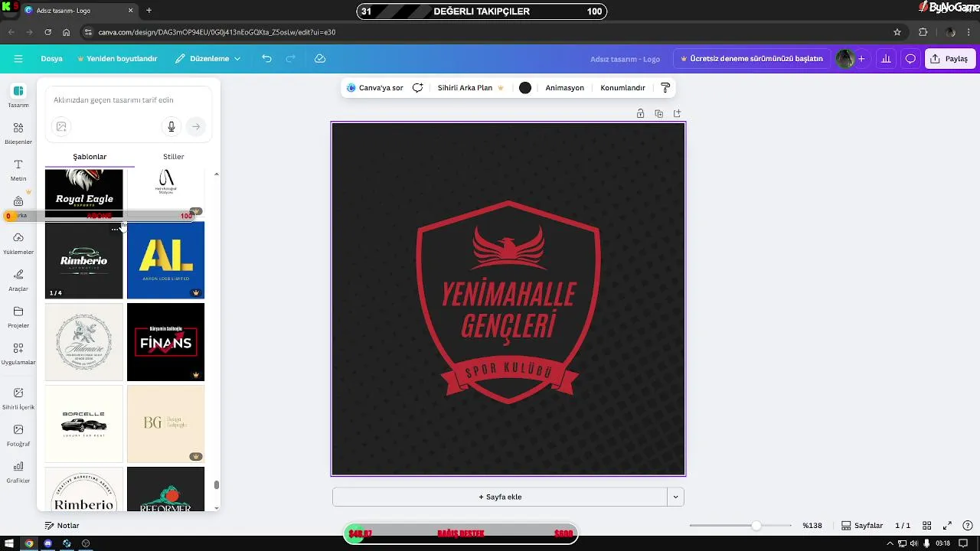Viewport: 980px width, 551px height.
Task: Click the undo arrow
Action: pos(266,59)
